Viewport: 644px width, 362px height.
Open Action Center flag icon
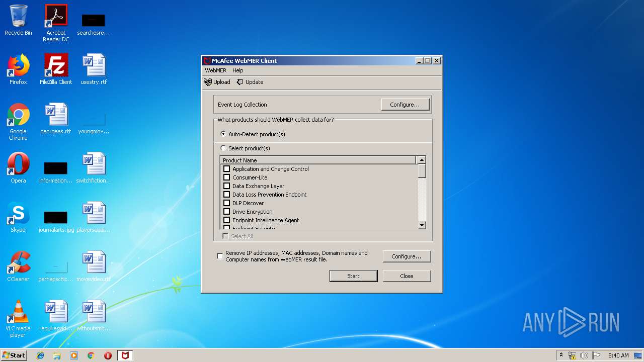596,355
